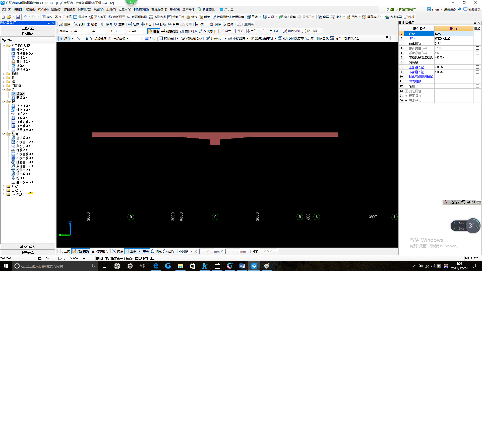Open the 楼层(L) menu

pos(31,10)
